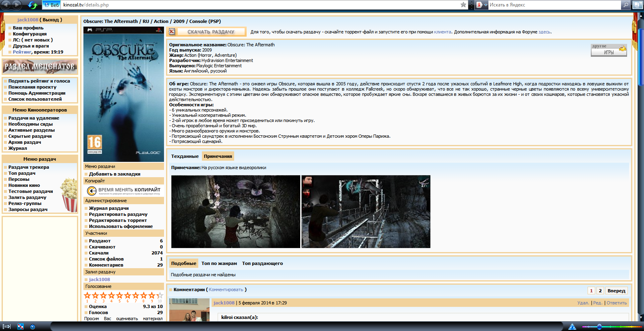
Task: Click the magnifier search button
Action: [626, 5]
